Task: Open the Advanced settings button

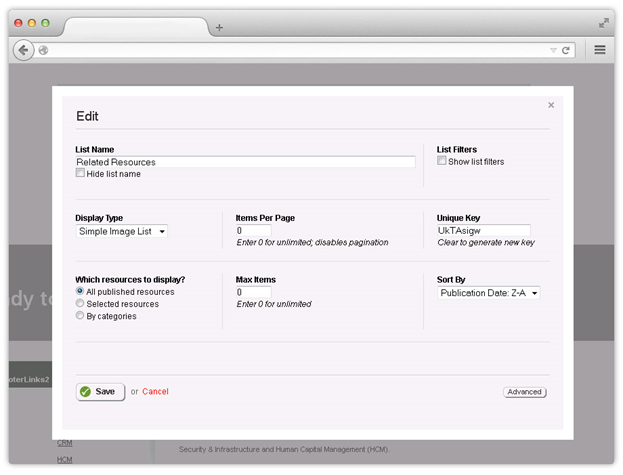Action: 524,392
